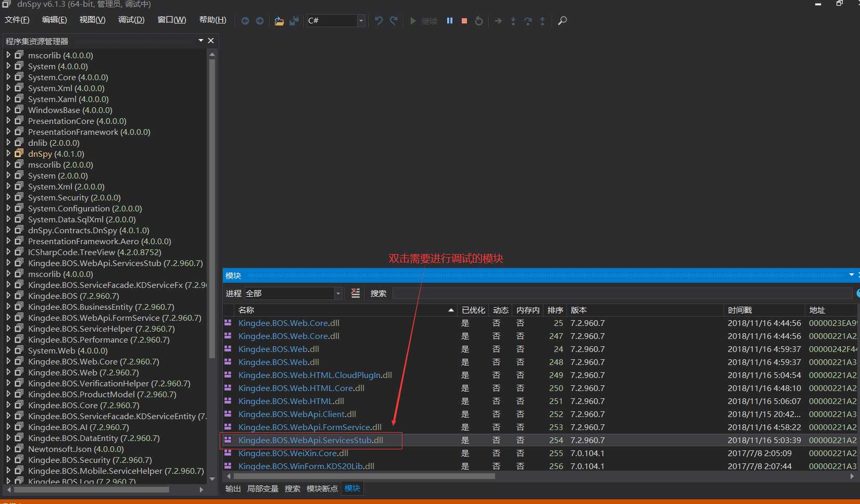Select WindowsBase (4.0.0.0) in the tree
The height and width of the screenshot is (504, 860).
click(x=70, y=110)
